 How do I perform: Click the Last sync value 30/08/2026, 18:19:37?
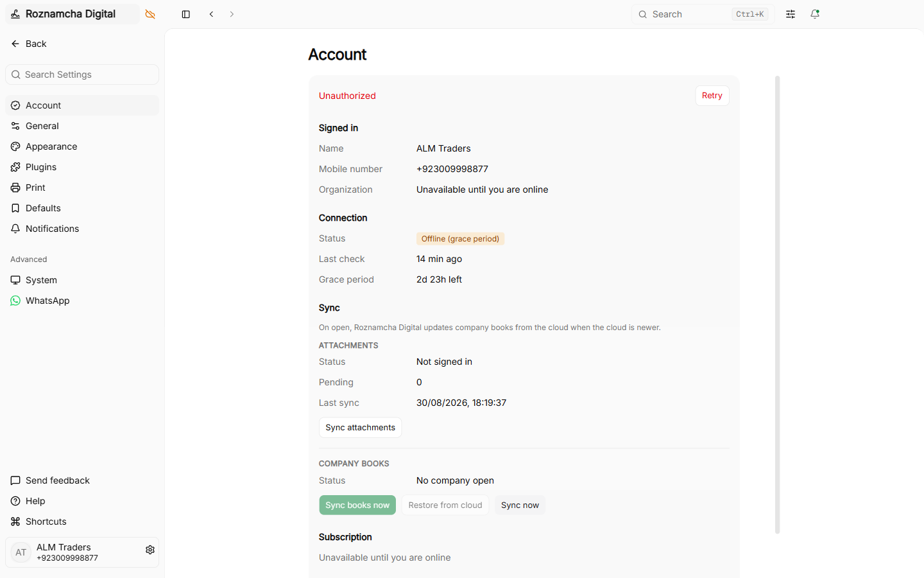coord(461,403)
